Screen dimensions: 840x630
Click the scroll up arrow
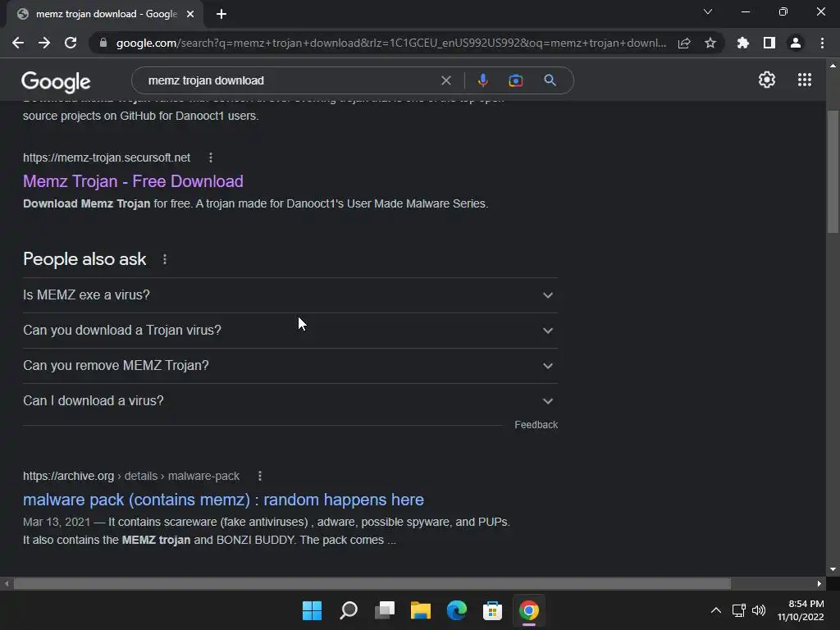point(833,66)
